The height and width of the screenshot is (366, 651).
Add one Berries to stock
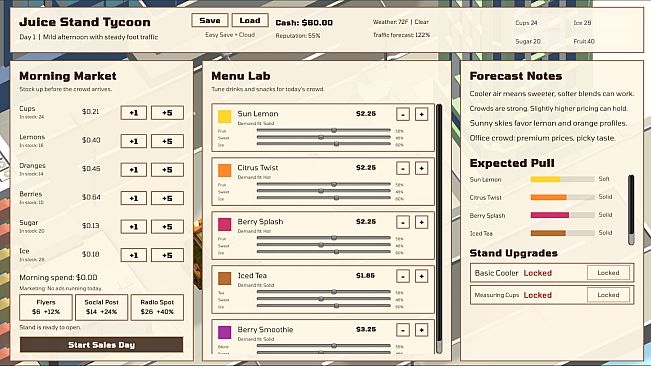tap(134, 198)
